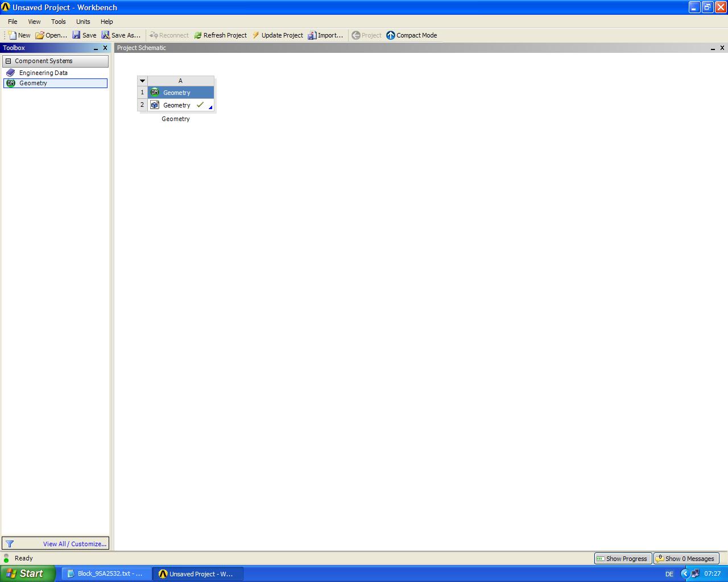Click the geometry cube icon in row 2
The image size is (728, 582).
(x=155, y=105)
